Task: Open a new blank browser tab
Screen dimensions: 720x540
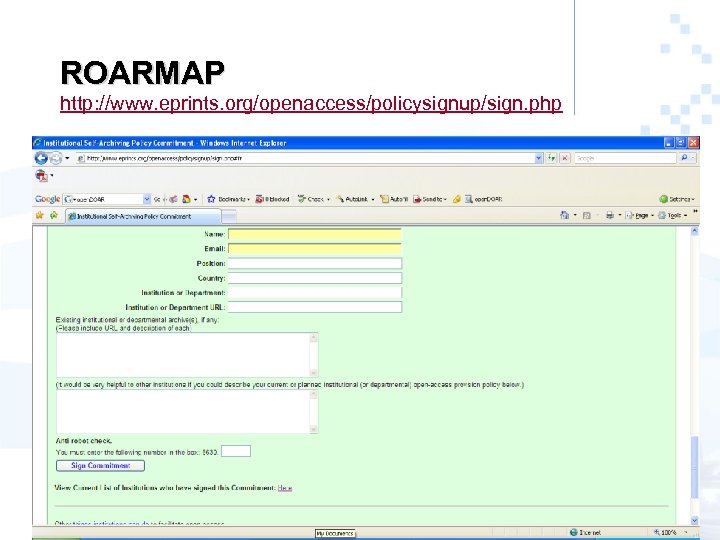Action: [229, 216]
